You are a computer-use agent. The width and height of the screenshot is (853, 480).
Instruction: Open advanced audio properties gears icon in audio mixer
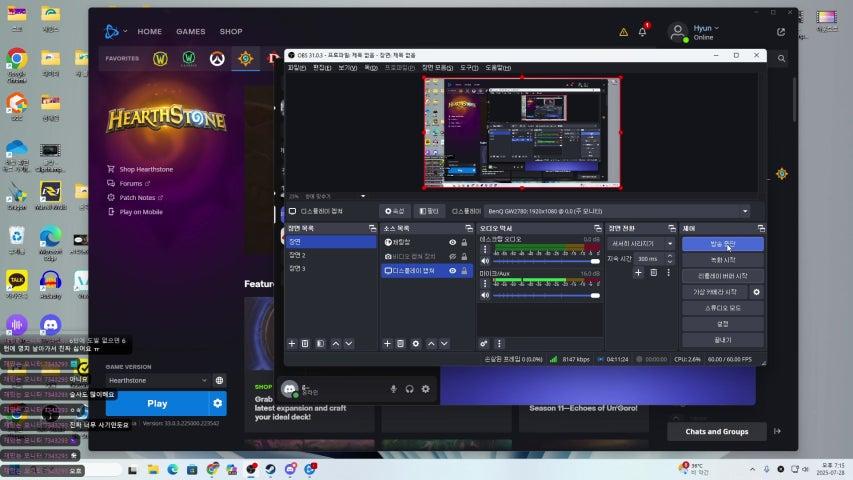pyautogui.click(x=484, y=344)
